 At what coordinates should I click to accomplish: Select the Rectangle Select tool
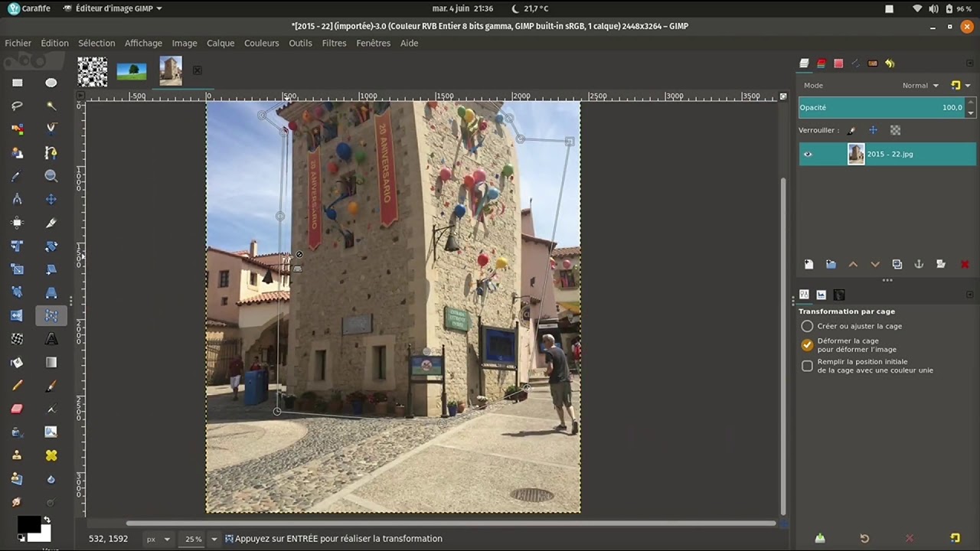pos(17,83)
